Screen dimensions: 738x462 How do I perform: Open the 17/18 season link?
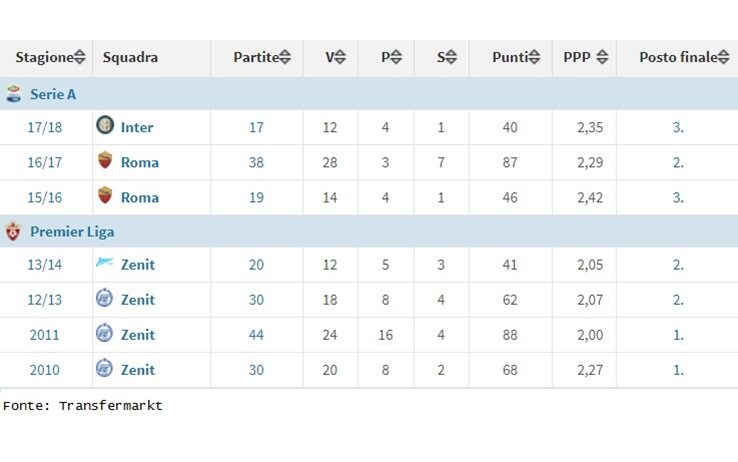(45, 127)
